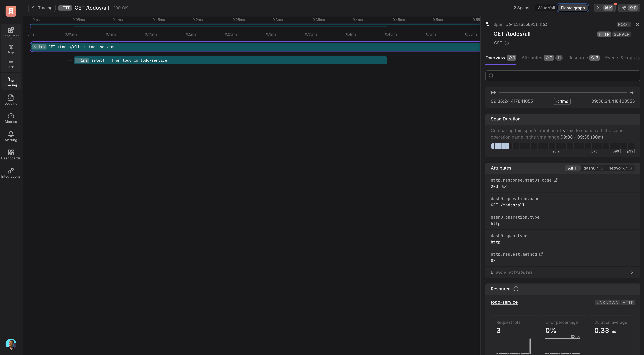Image resolution: width=644 pixels, height=355 pixels.
Task: Open the Metrics section
Action: click(11, 118)
